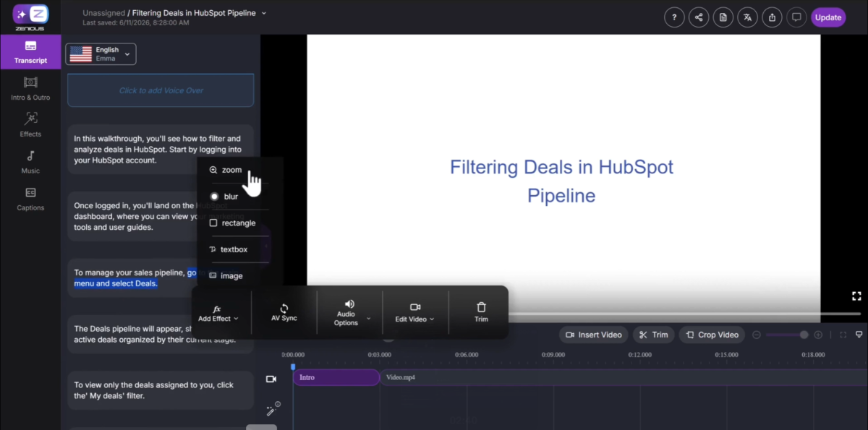Click the export upload icon

772,17
